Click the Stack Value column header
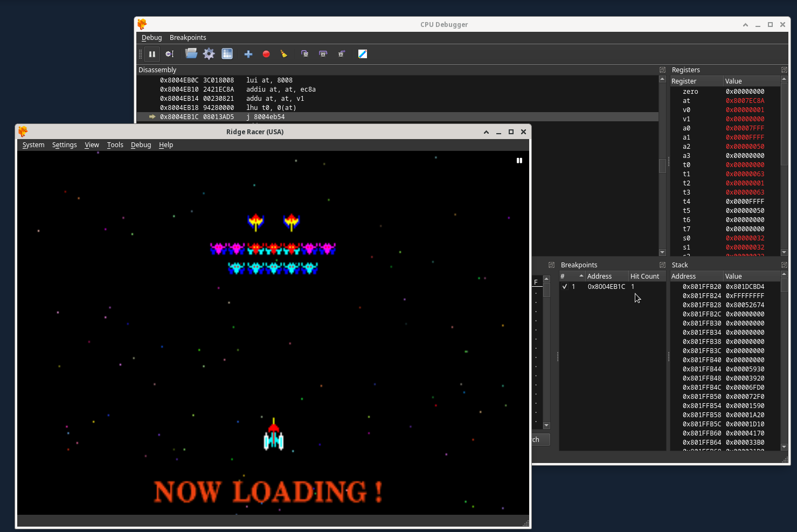Viewport: 797px width, 532px height. 751,277
